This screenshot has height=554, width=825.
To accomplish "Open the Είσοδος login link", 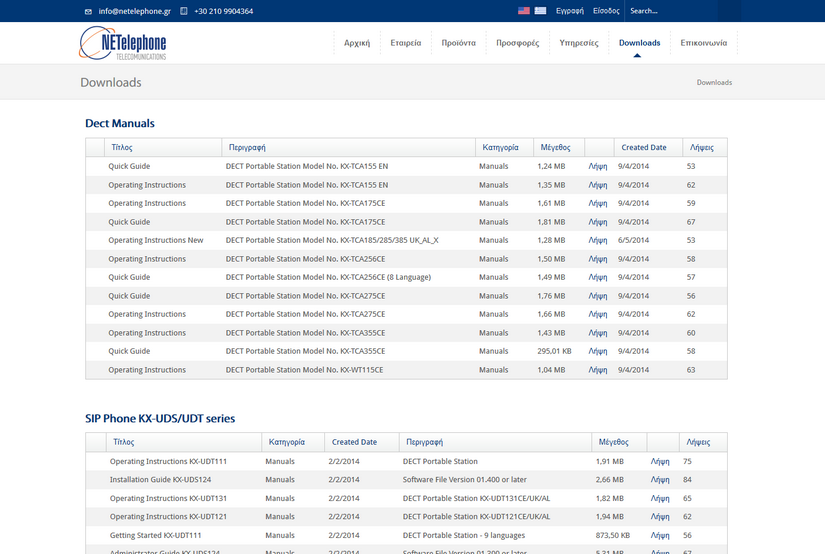I will [x=606, y=11].
